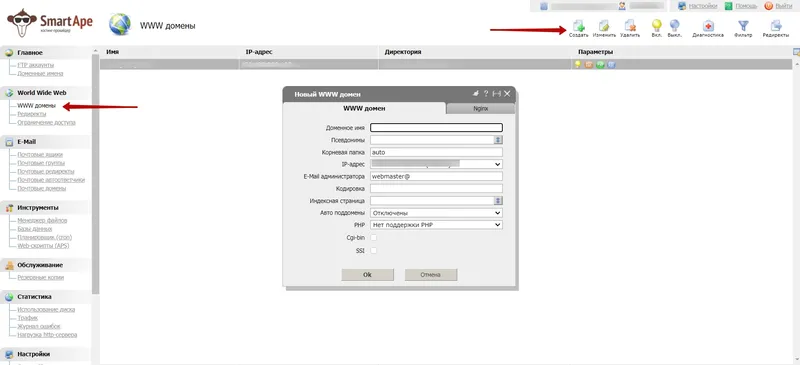Close the Новый WWW домен dialog

[507, 94]
